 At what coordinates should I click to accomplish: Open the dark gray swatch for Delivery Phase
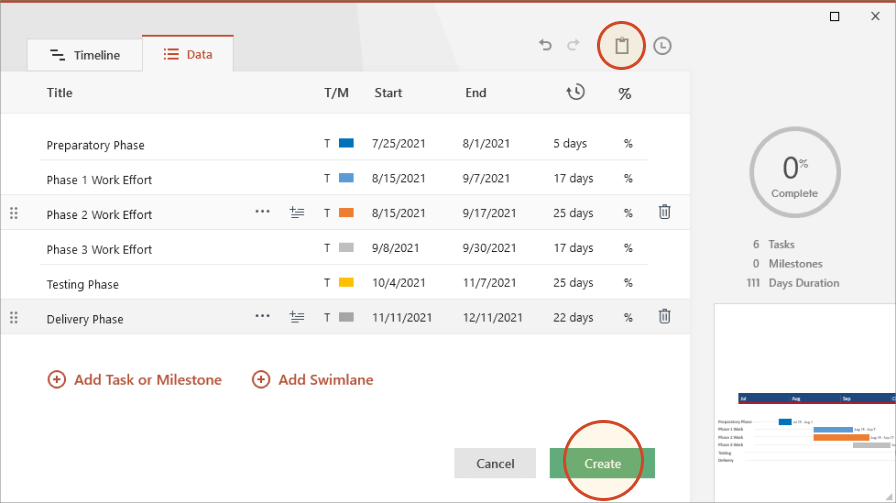click(346, 317)
